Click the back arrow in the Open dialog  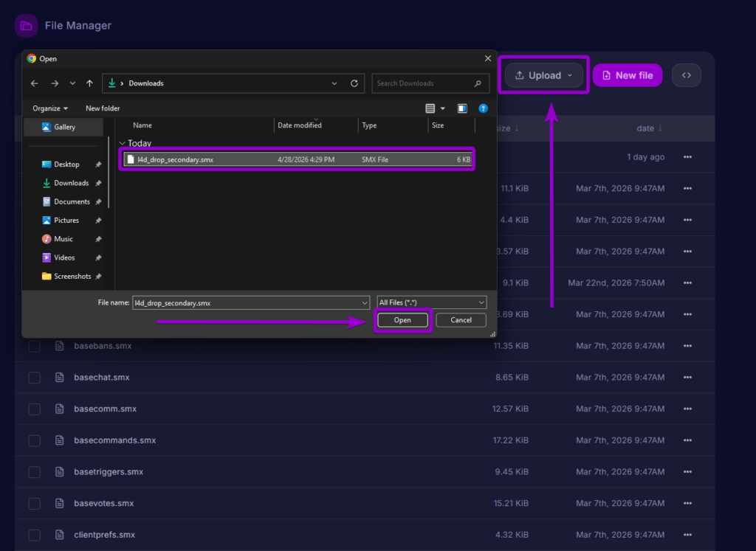click(x=34, y=83)
